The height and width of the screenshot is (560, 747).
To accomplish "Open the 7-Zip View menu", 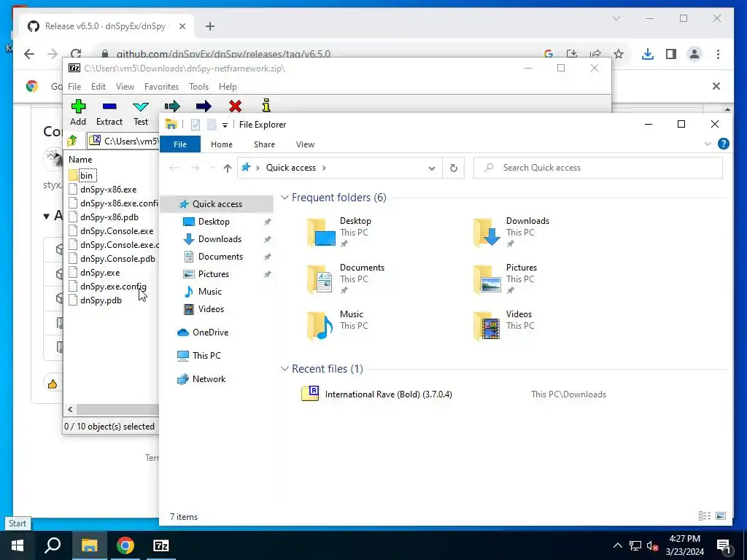I will (125, 87).
